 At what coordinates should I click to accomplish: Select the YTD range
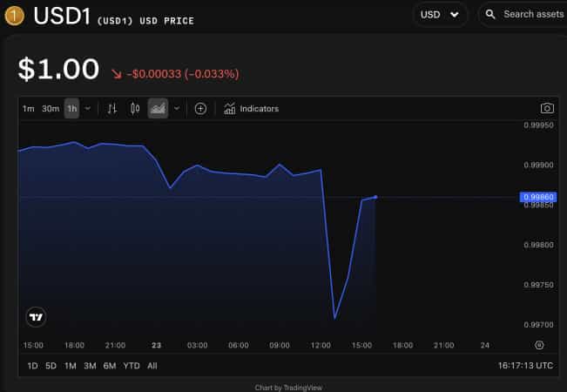pos(132,366)
